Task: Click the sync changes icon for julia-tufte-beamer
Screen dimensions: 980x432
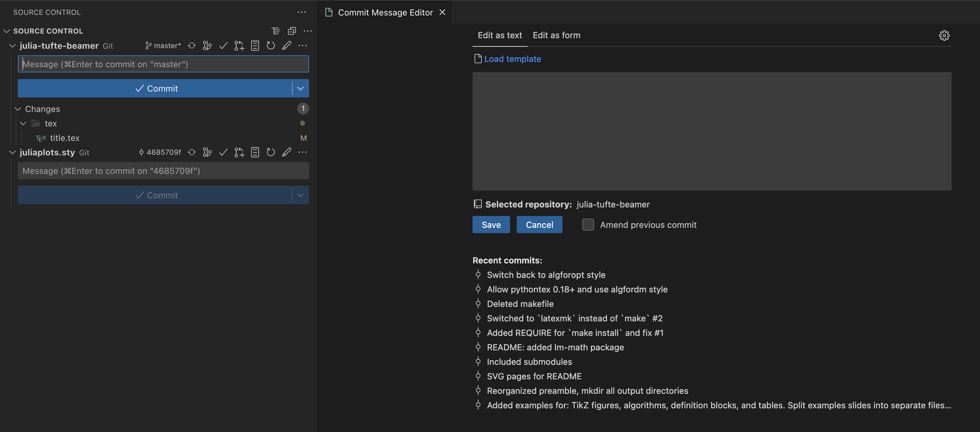Action: tap(191, 45)
